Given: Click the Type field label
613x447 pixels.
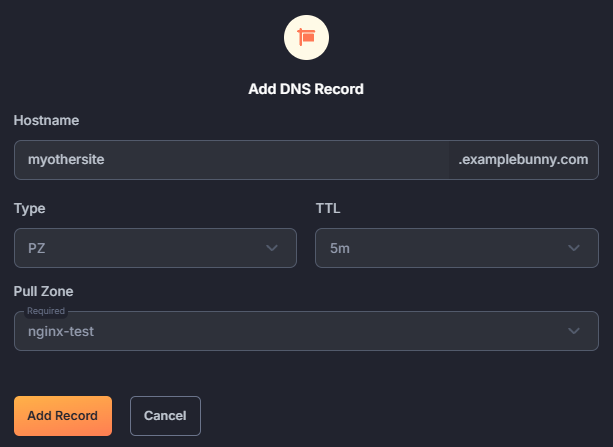Looking at the screenshot, I should tap(29, 208).
